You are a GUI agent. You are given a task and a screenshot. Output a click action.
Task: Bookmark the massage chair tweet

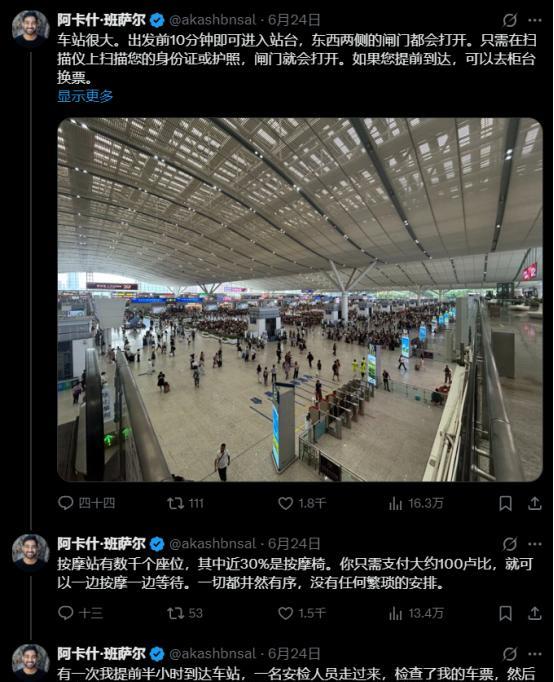[x=505, y=613]
